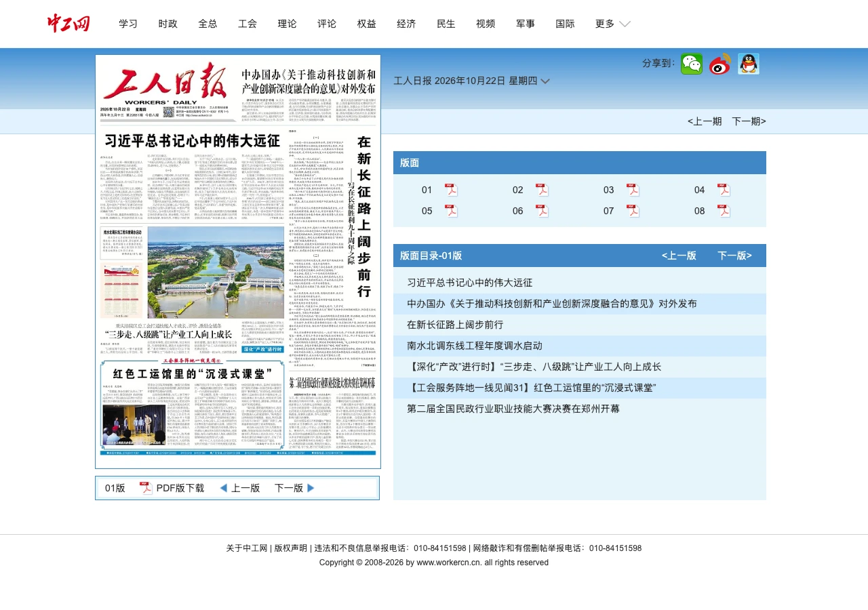The width and height of the screenshot is (868, 610).
Task: Click the PDF版下载 download icon
Action: [146, 488]
